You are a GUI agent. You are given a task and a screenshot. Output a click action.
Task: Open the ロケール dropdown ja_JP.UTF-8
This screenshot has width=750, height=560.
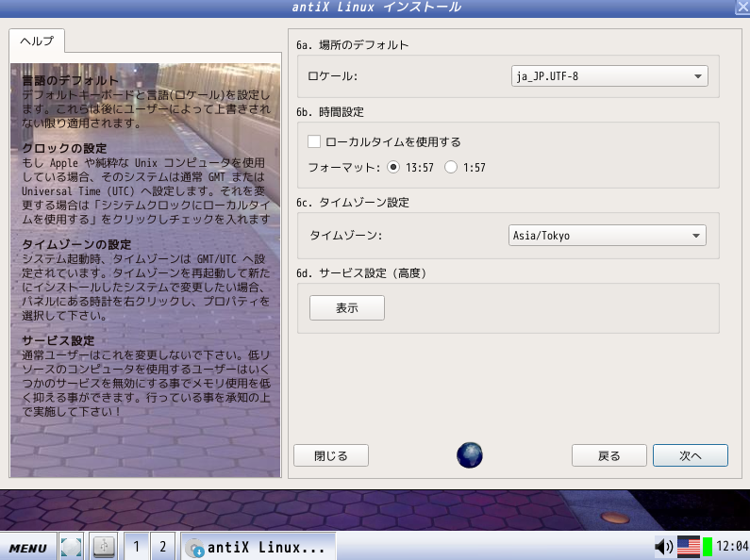(x=609, y=76)
